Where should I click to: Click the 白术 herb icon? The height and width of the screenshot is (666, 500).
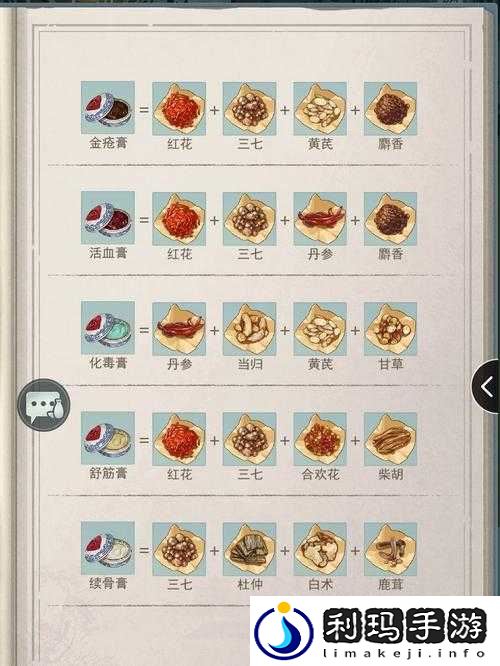(x=320, y=548)
